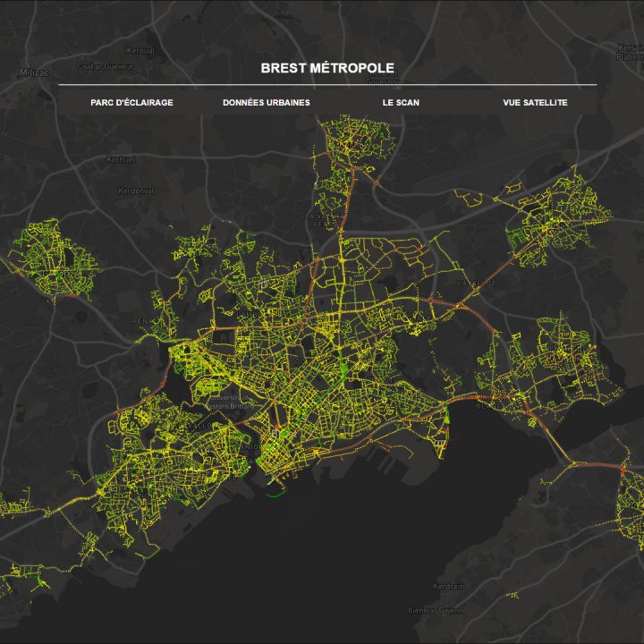644x644 pixels.
Task: Click the green arc in the harbor
Action: tap(275, 492)
